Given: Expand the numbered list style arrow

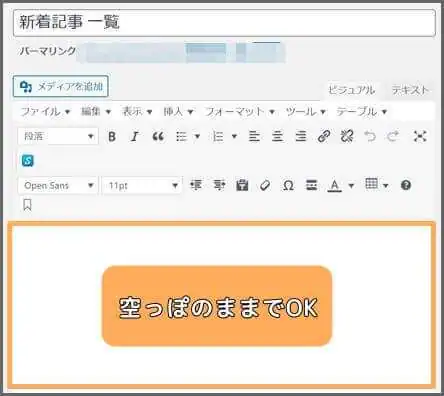Looking at the screenshot, I should tap(234, 136).
